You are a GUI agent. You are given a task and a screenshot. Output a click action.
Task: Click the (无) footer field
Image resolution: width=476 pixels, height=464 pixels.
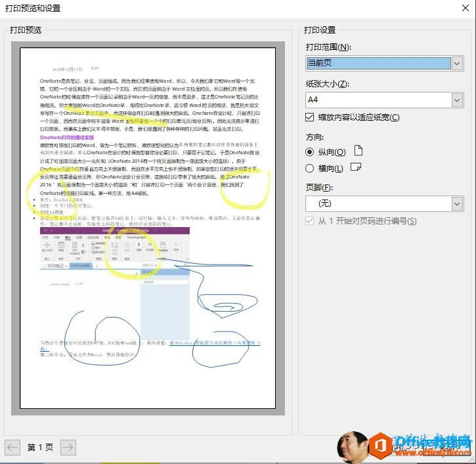[378, 203]
